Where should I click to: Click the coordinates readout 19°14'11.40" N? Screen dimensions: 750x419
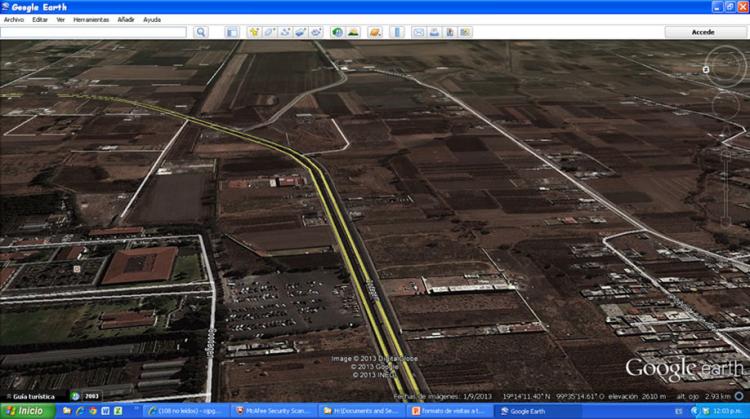pos(526,397)
